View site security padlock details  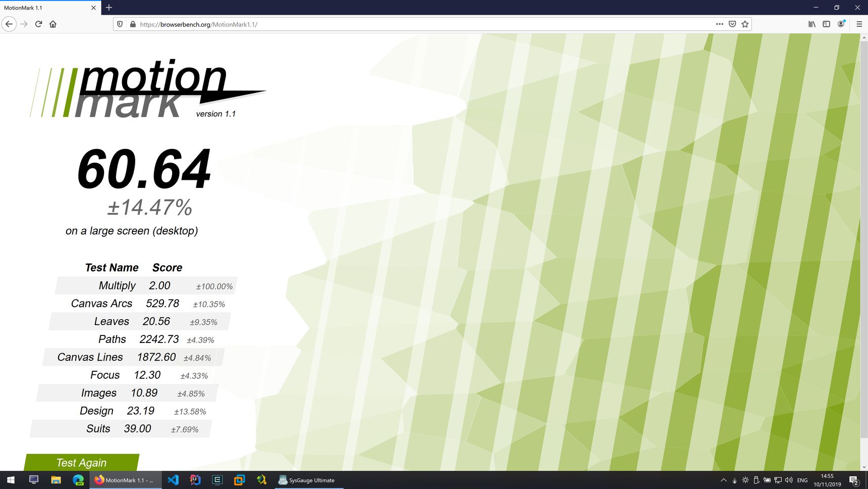click(x=133, y=24)
